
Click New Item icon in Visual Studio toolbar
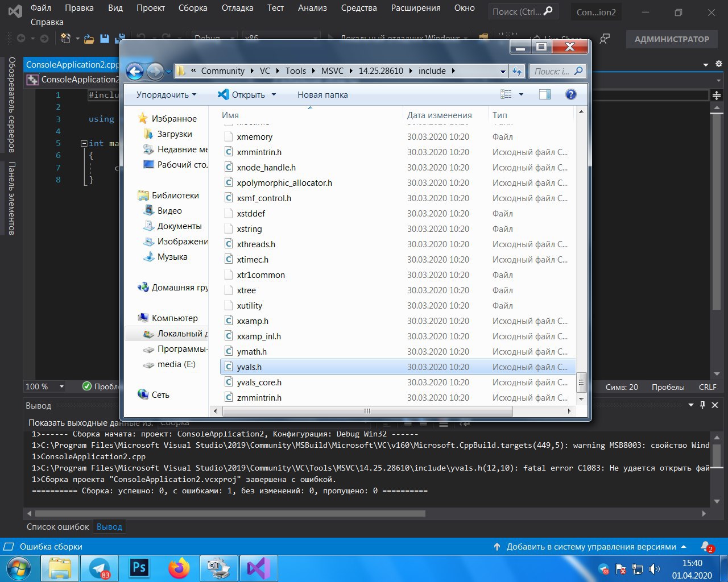click(66, 39)
